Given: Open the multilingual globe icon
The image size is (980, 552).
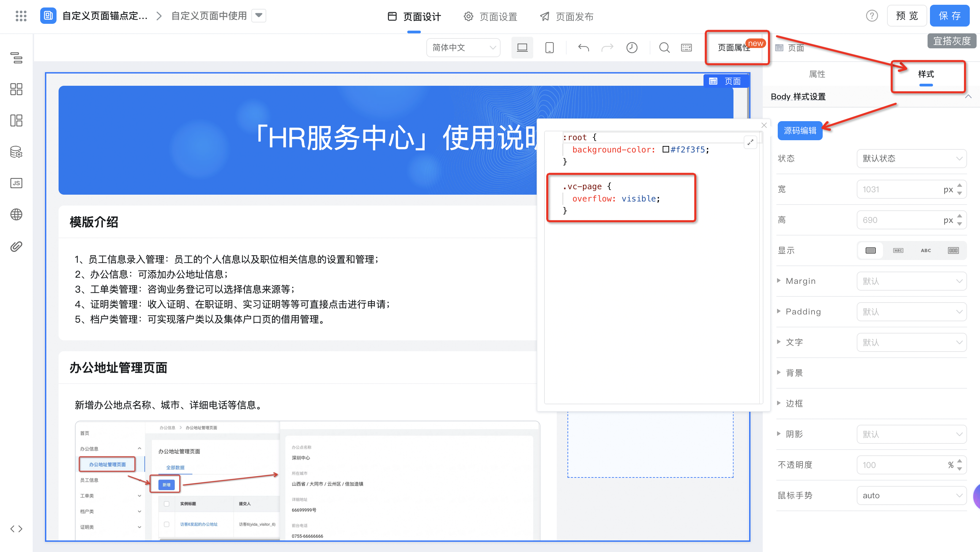Looking at the screenshot, I should (16, 214).
